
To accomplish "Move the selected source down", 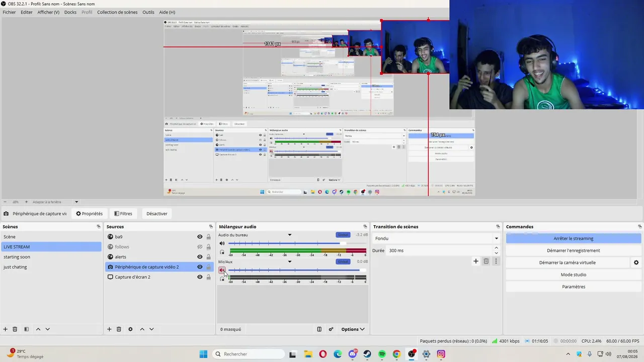I will click(x=151, y=329).
